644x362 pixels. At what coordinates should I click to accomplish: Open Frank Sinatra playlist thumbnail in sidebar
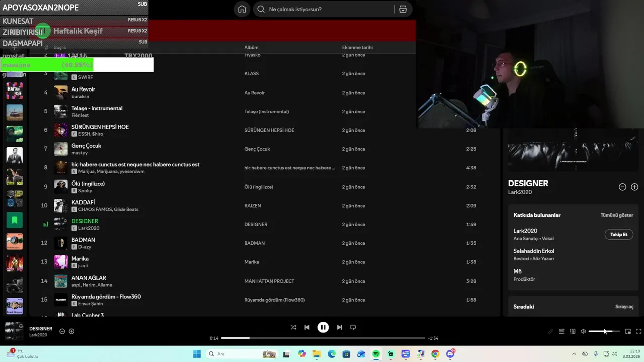pos(14,306)
